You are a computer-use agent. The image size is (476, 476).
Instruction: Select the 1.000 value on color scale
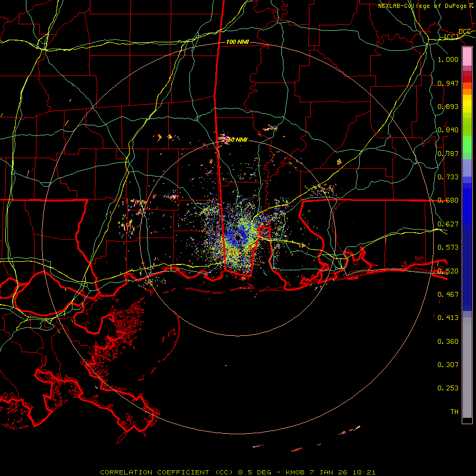[448, 59]
